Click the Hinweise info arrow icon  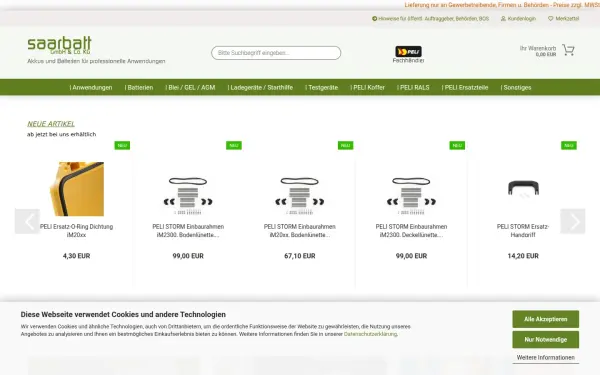coord(375,18)
